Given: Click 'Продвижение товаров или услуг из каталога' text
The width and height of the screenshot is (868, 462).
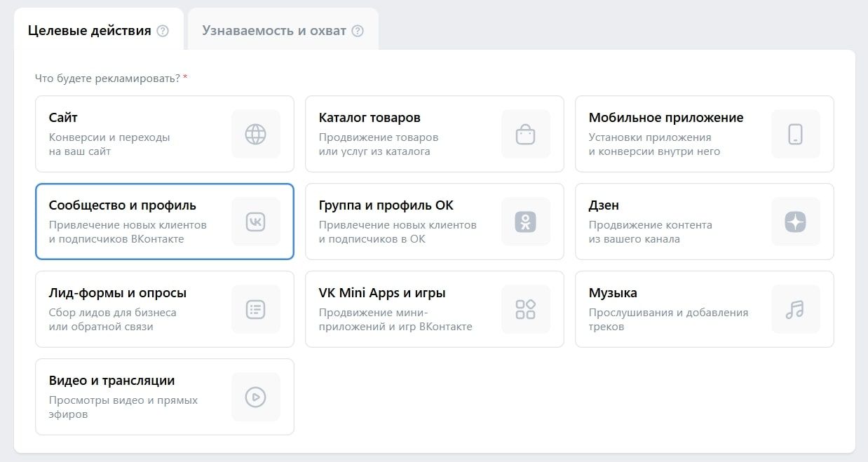Looking at the screenshot, I should click(379, 144).
